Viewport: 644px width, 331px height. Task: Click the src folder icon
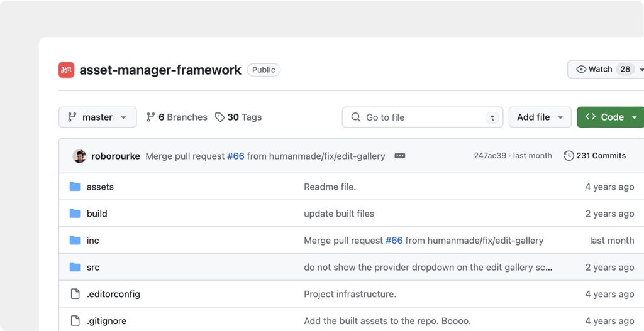click(75, 268)
